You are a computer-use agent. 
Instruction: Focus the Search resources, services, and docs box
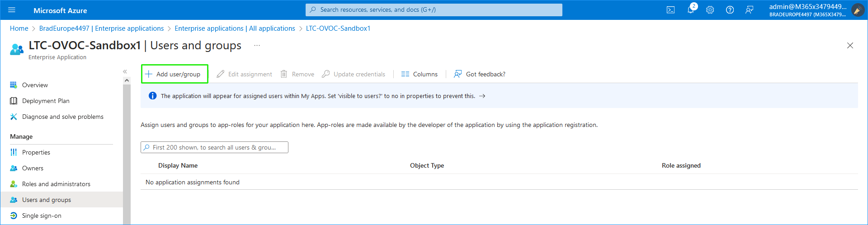[434, 10]
